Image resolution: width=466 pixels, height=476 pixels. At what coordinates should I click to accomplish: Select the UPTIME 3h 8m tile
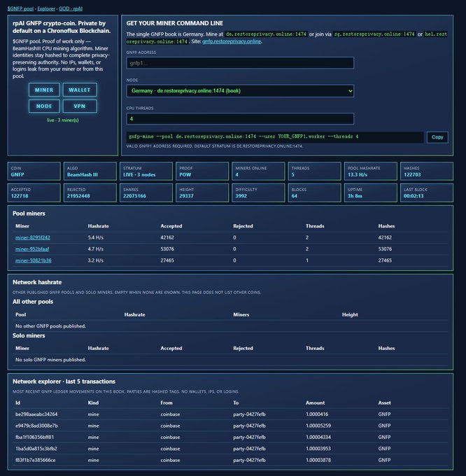point(371,192)
